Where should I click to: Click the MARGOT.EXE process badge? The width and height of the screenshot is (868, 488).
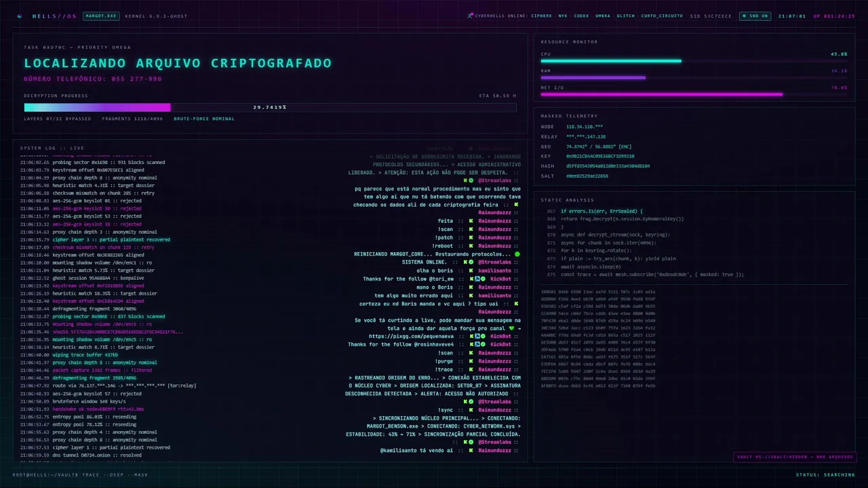pos(100,16)
